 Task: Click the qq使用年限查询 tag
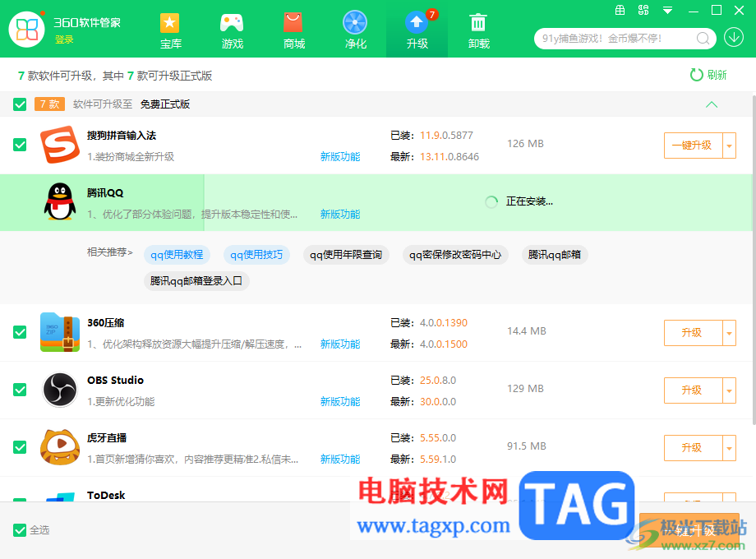point(346,255)
